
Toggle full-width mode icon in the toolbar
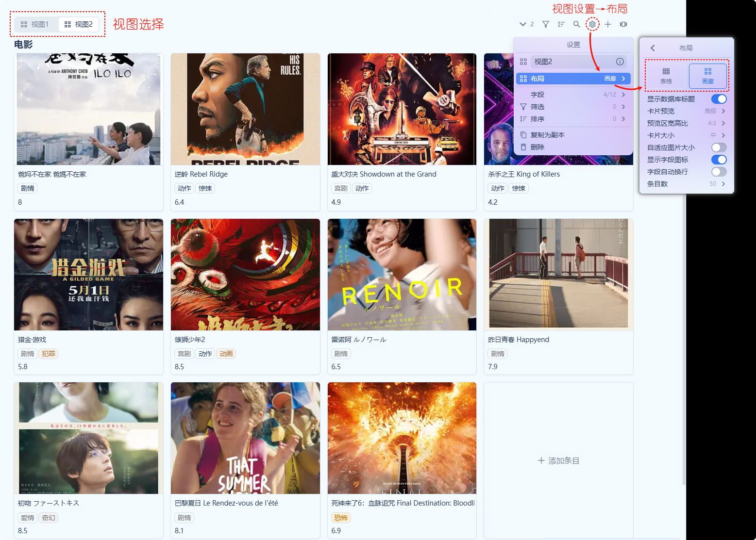[623, 24]
